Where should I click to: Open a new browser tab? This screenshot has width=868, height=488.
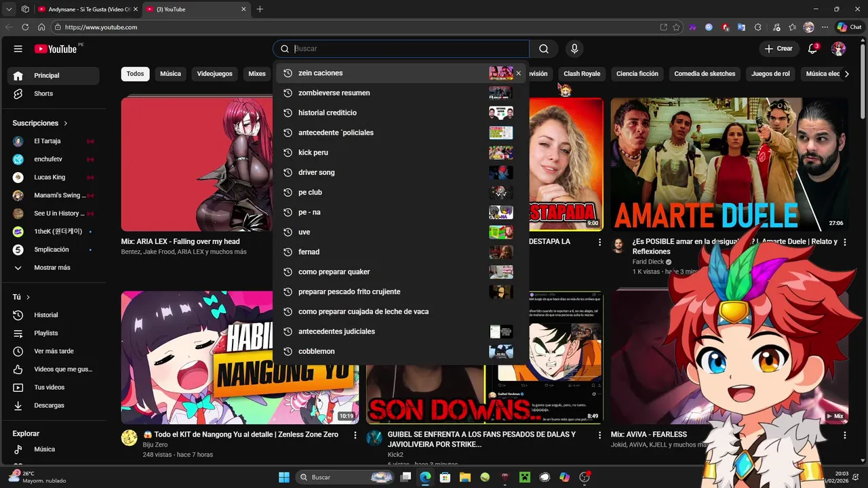260,9
